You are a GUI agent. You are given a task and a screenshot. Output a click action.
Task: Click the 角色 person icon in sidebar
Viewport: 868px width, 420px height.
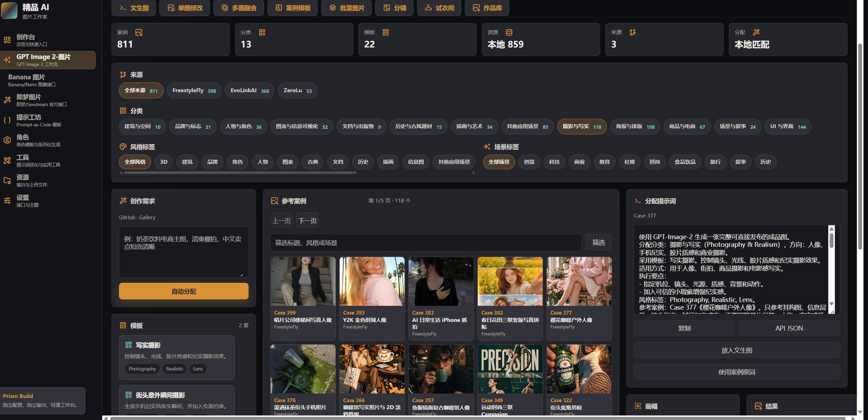7,140
